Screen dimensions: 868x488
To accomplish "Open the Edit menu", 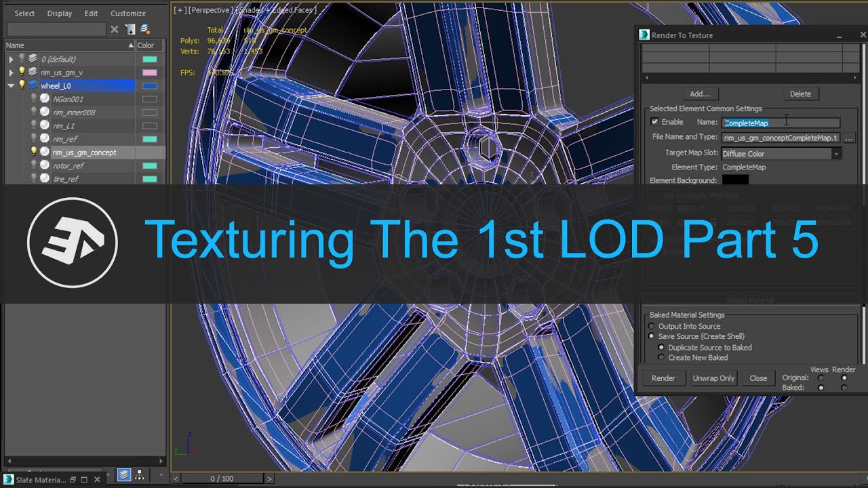I will (x=91, y=14).
